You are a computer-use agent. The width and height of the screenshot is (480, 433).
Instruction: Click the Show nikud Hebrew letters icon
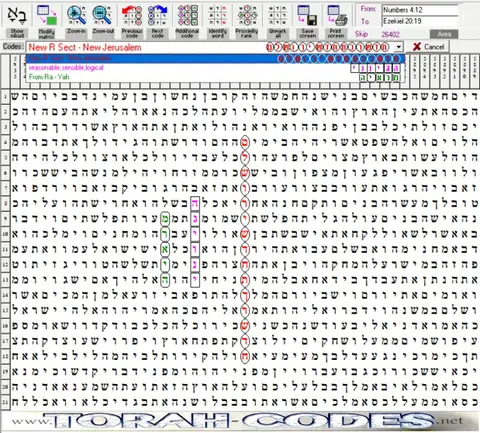17,15
